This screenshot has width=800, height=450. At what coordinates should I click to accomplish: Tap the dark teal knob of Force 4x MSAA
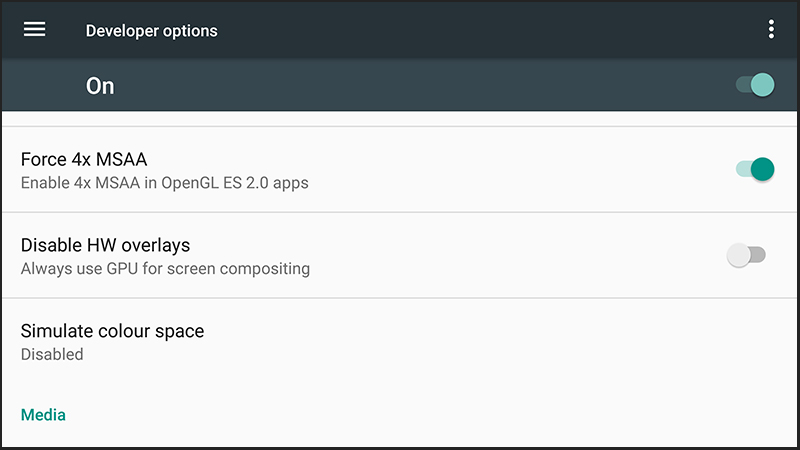[x=763, y=169]
